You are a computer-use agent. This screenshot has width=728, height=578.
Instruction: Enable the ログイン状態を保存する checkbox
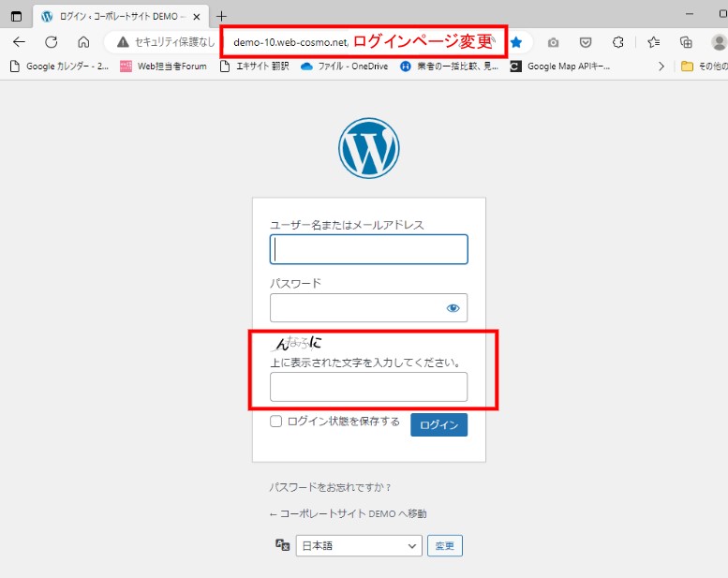click(276, 422)
